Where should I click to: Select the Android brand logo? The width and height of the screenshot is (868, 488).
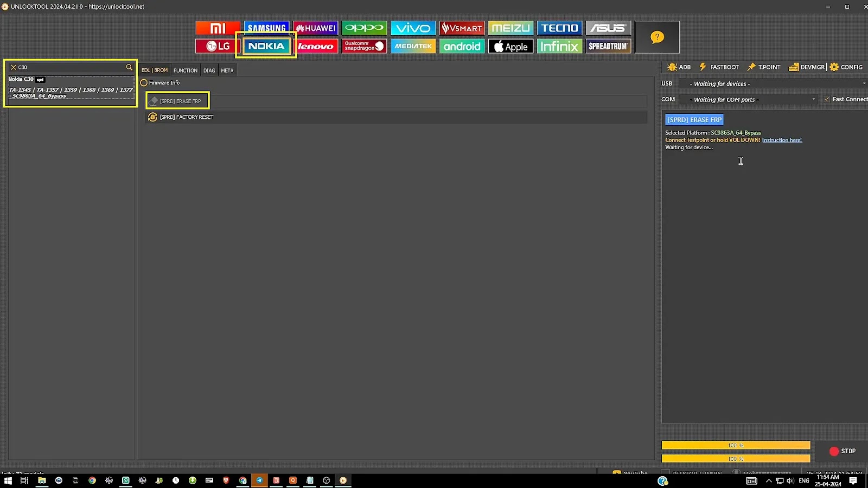pyautogui.click(x=462, y=46)
